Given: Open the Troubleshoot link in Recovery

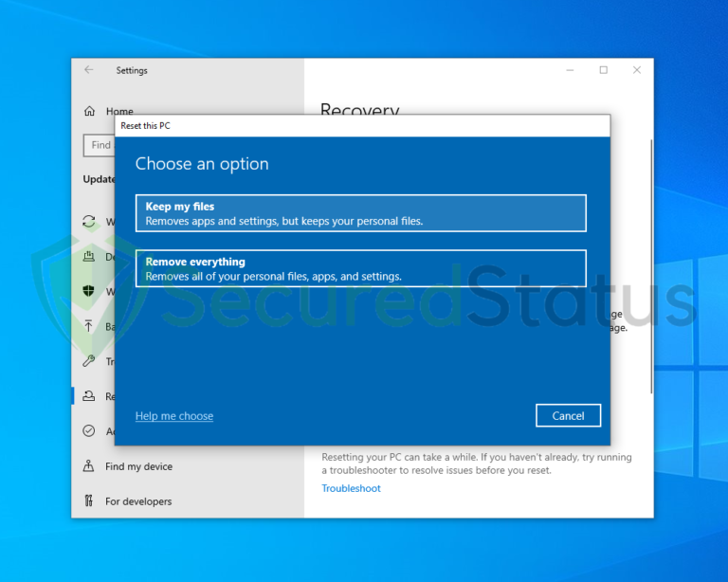Looking at the screenshot, I should 351,488.
